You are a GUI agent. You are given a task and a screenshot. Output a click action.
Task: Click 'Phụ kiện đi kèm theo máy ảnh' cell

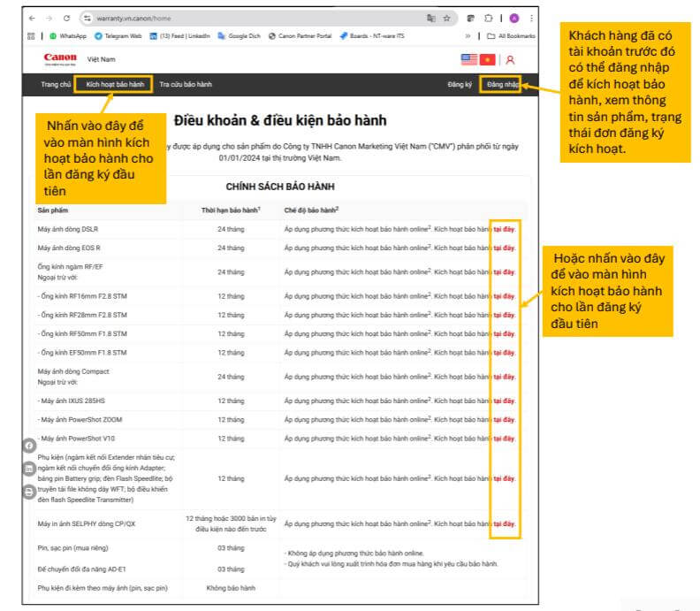click(x=103, y=588)
